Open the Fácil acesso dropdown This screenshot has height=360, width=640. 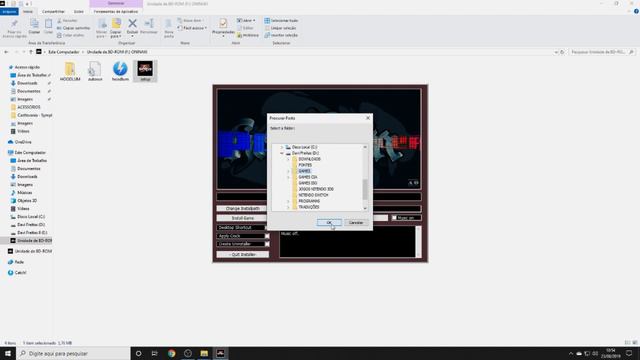coord(193,28)
